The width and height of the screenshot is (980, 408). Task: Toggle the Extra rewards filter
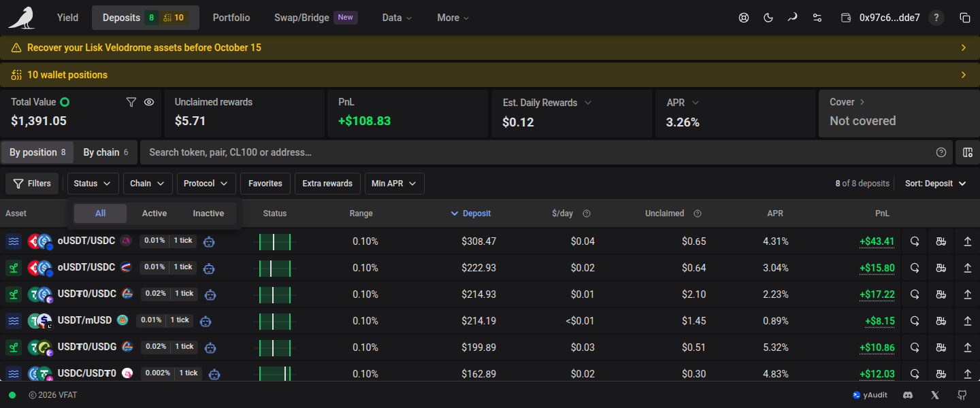tap(327, 184)
